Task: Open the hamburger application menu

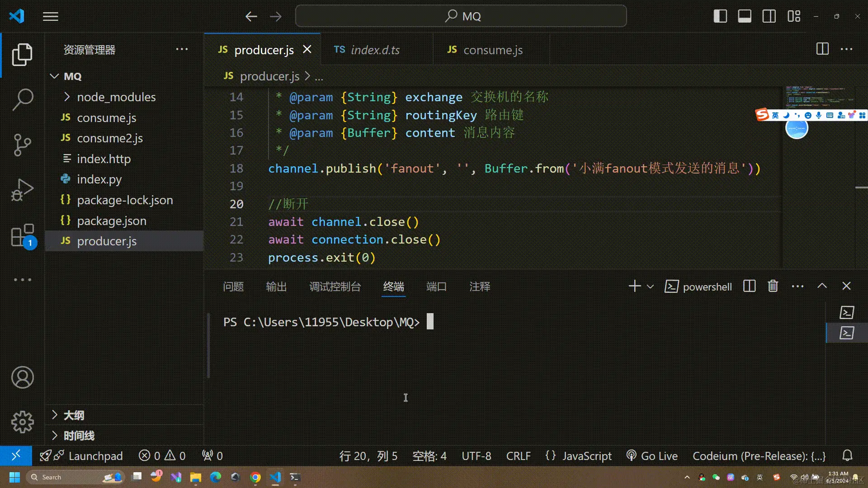Action: click(x=51, y=17)
